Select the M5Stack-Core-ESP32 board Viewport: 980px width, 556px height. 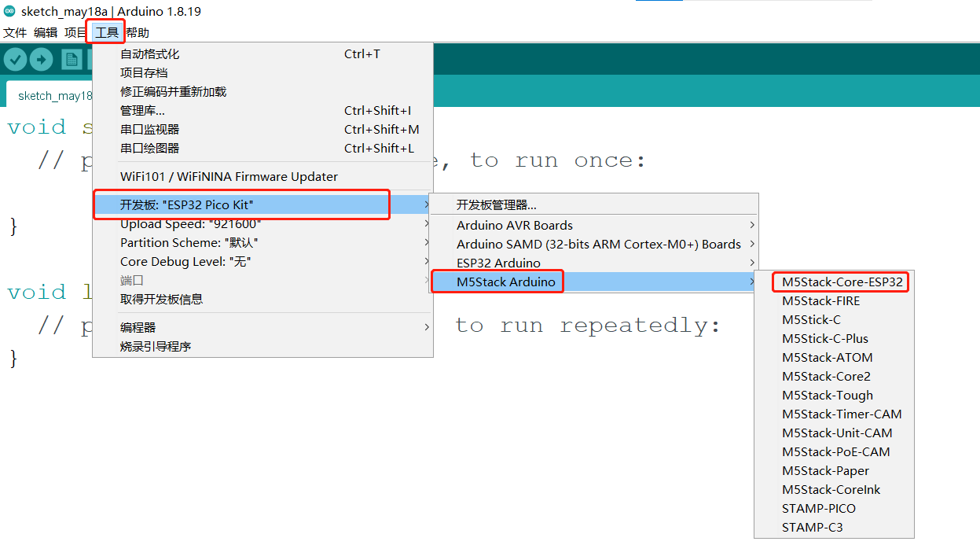(842, 282)
